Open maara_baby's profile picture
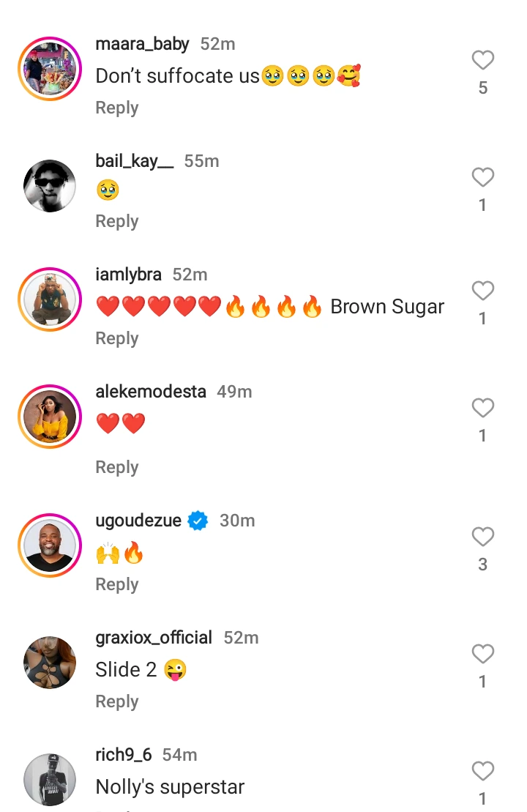 (x=50, y=70)
